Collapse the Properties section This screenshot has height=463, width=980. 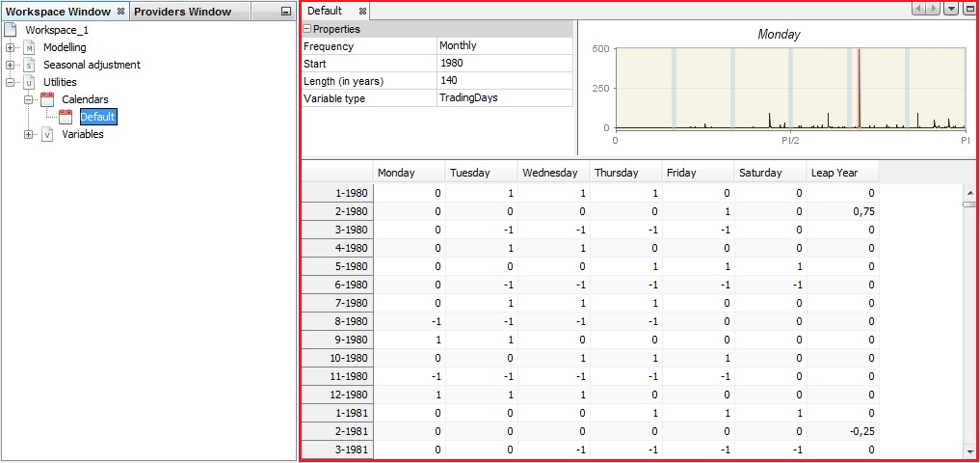pos(307,29)
